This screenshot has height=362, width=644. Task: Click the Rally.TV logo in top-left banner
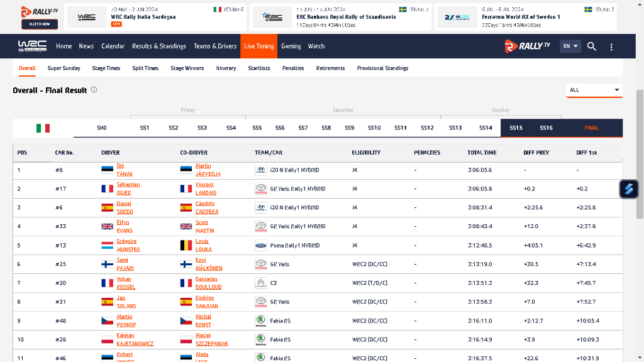pyautogui.click(x=39, y=11)
